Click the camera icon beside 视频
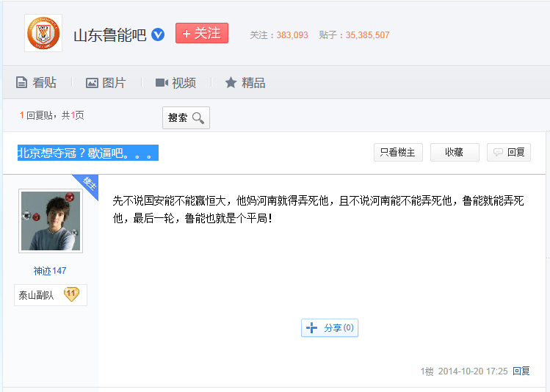 (x=162, y=83)
